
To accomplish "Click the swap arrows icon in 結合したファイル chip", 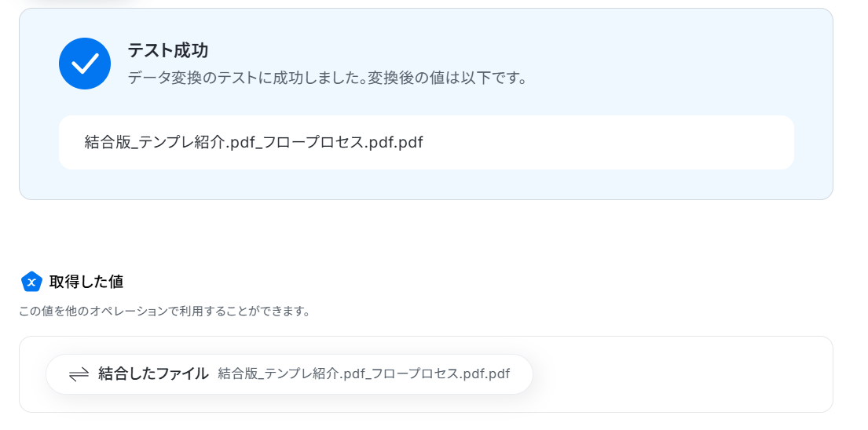I will [x=79, y=374].
